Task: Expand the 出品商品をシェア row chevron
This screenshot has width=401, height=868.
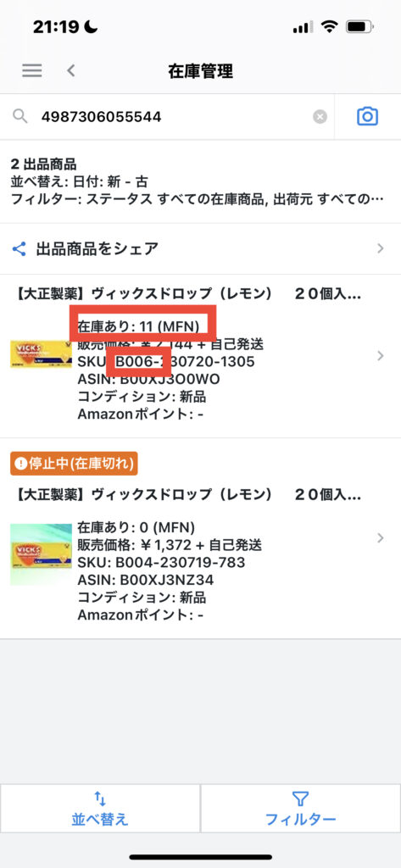Action: pos(381,248)
